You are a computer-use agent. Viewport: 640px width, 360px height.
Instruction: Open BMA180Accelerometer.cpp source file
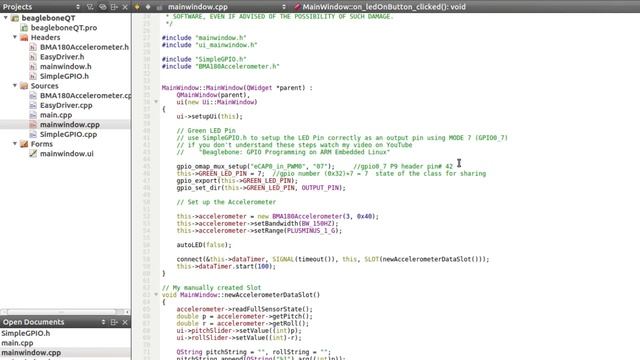[x=85, y=96]
